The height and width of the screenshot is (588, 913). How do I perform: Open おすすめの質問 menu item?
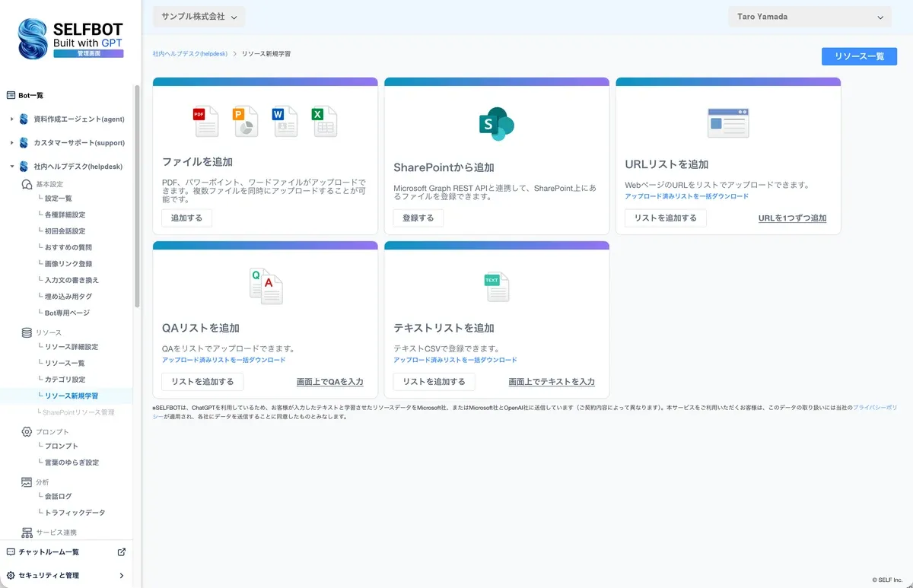point(68,247)
